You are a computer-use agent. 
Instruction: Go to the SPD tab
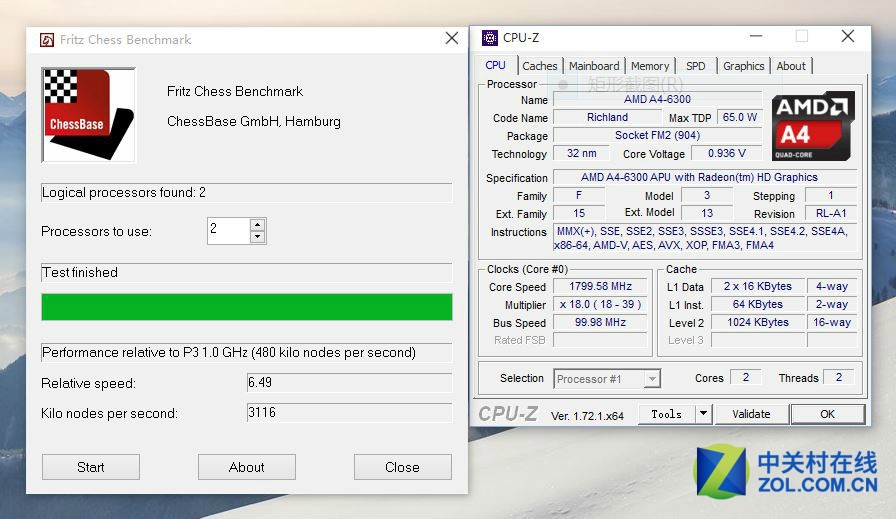pyautogui.click(x=695, y=66)
